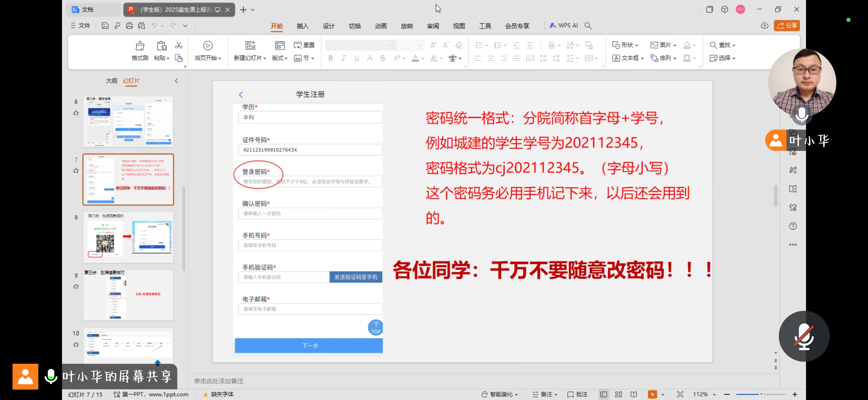Click the Smart Beautify (智能美化) button
Image resolution: width=868 pixels, height=400 pixels.
click(500, 394)
